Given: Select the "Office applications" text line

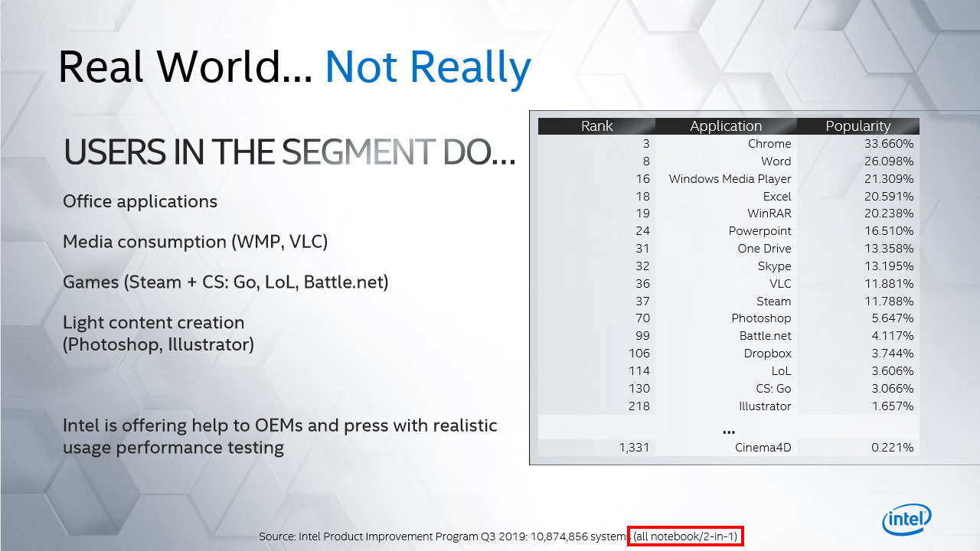Looking at the screenshot, I should tap(140, 202).
